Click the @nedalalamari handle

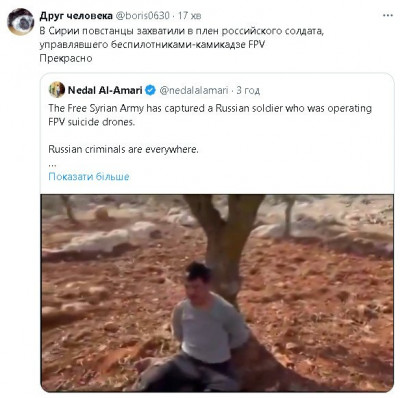click(194, 90)
